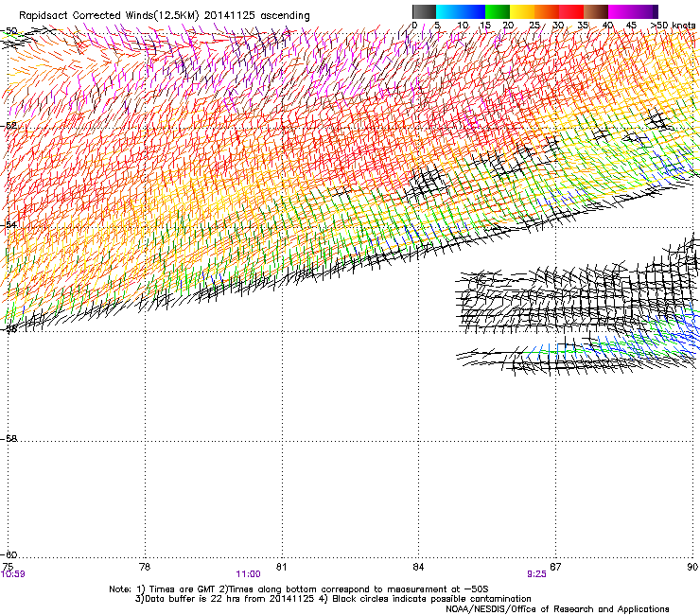Image resolution: width=700 pixels, height=615 pixels.
Task: Click the gray 0-5 knots legend segment
Action: click(x=424, y=11)
